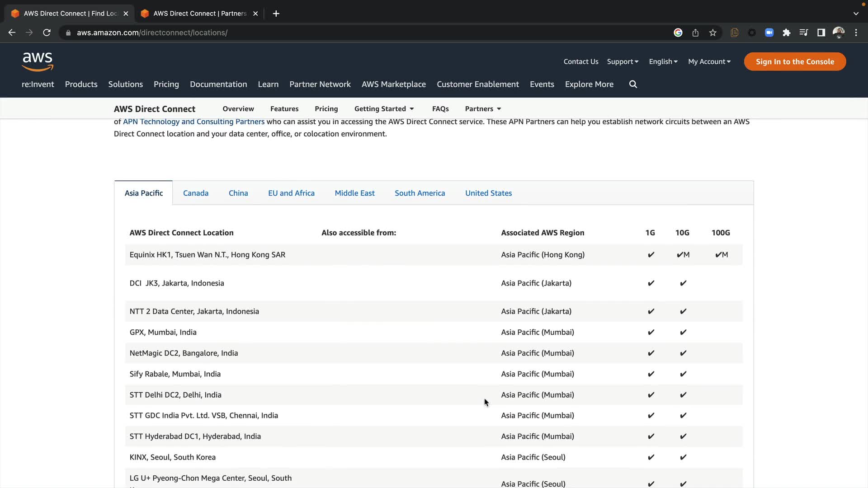Viewport: 868px width, 488px height.
Task: Expand the Support dropdown
Action: [623, 61]
